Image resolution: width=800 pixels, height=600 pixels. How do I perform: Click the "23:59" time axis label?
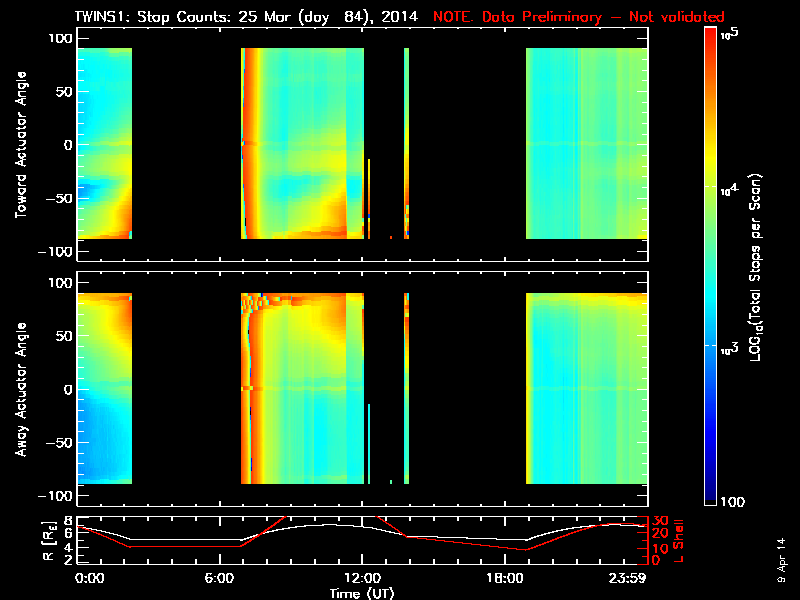627,578
